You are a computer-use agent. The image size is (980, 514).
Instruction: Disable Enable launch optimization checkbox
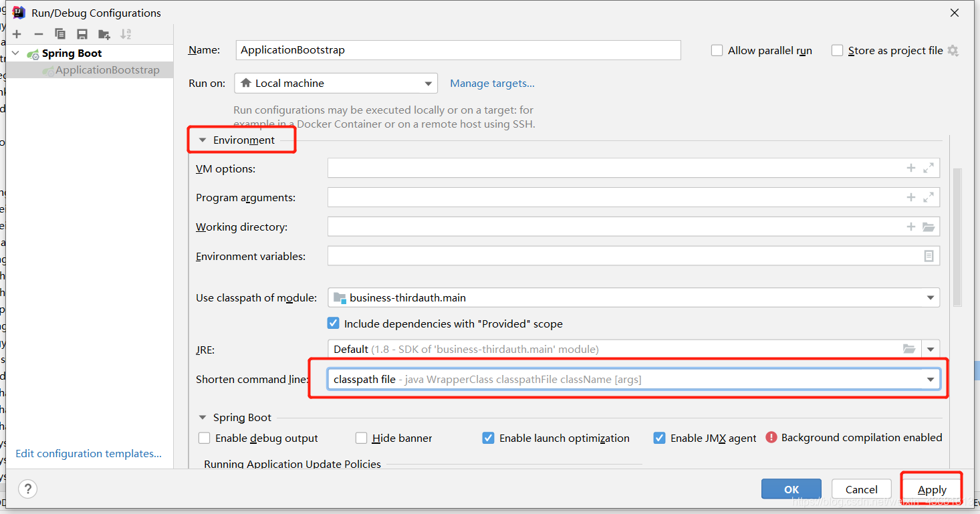click(488, 438)
